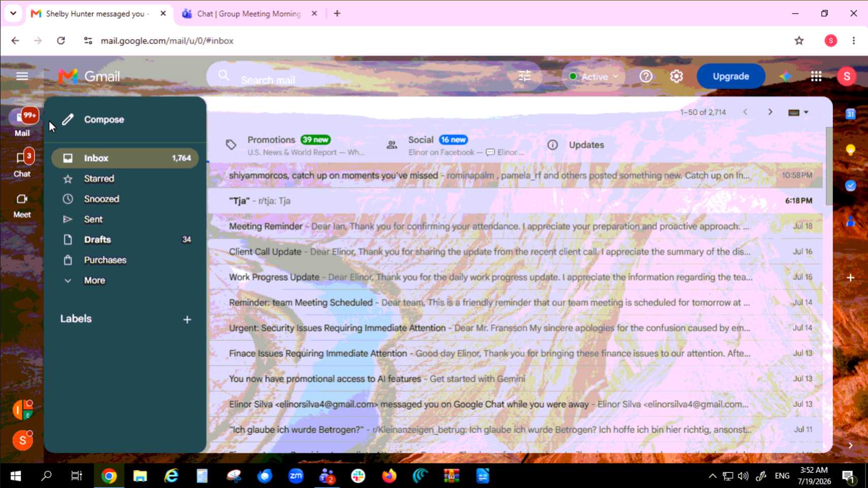Open a new browser tab
This screenshot has width=868, height=488.
(x=337, y=14)
